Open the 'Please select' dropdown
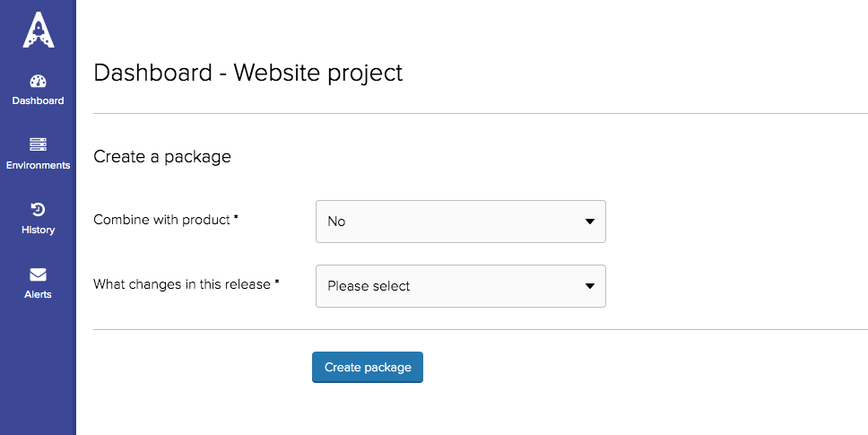The height and width of the screenshot is (435, 868). pos(460,286)
